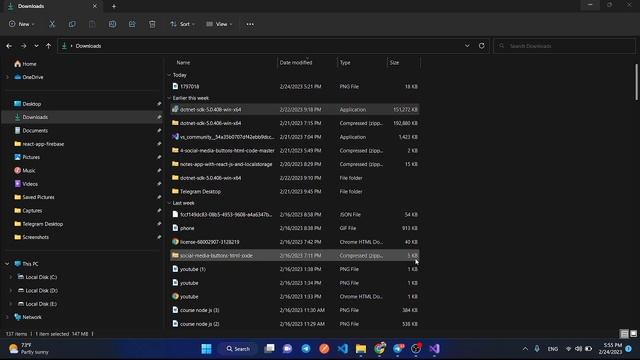Expand Local Disk (D:) node
The image size is (640, 360).
pos(11,291)
